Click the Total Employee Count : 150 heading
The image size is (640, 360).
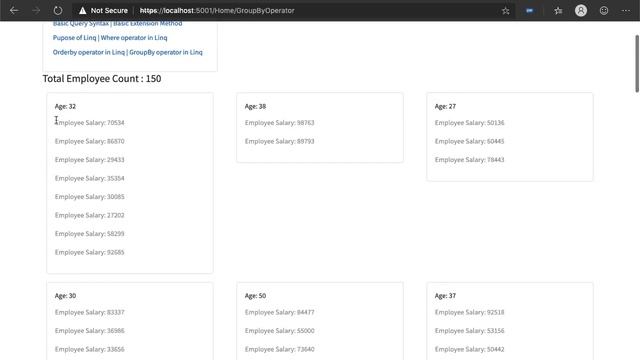point(102,78)
